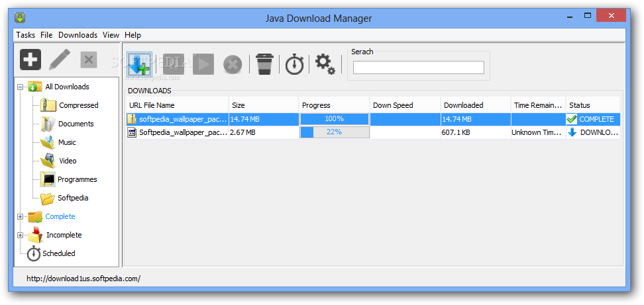Sort by Progress column header
The height and width of the screenshot is (305, 644).
[x=335, y=105]
